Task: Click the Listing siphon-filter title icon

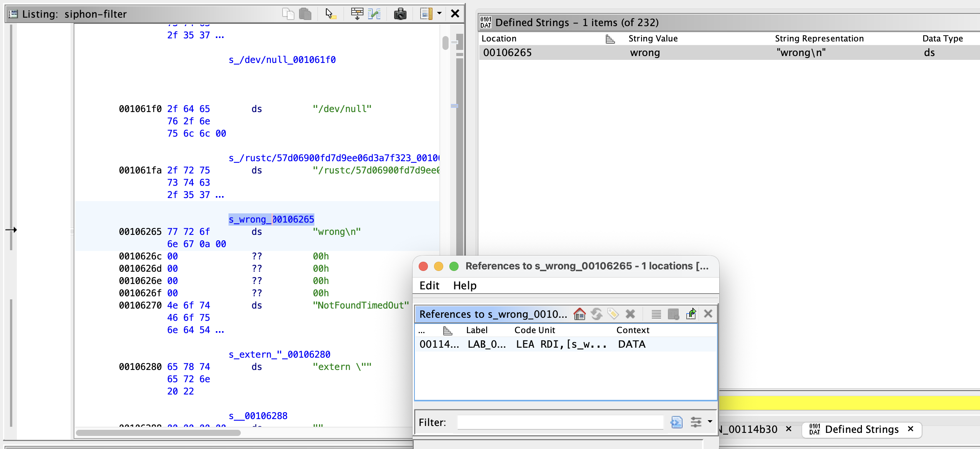Action: click(13, 14)
